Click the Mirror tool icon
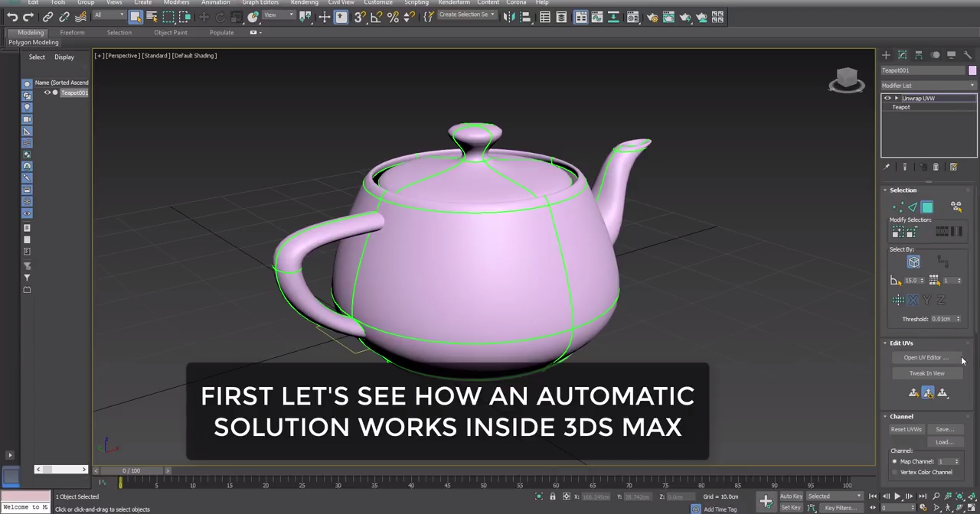 click(509, 17)
